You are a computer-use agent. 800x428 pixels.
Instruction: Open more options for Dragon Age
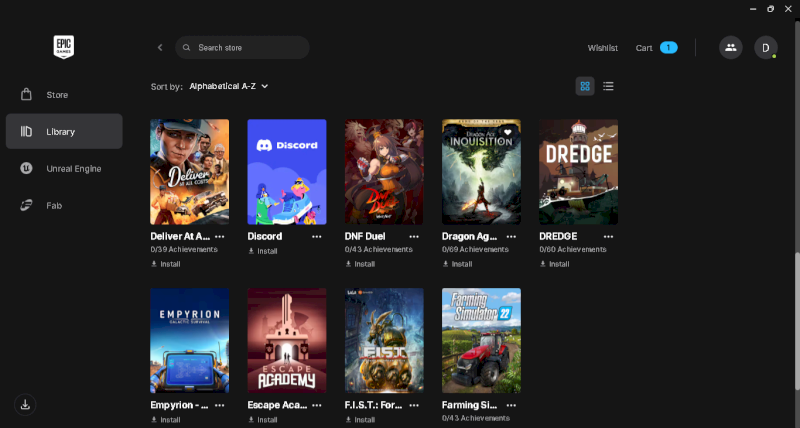[511, 237]
